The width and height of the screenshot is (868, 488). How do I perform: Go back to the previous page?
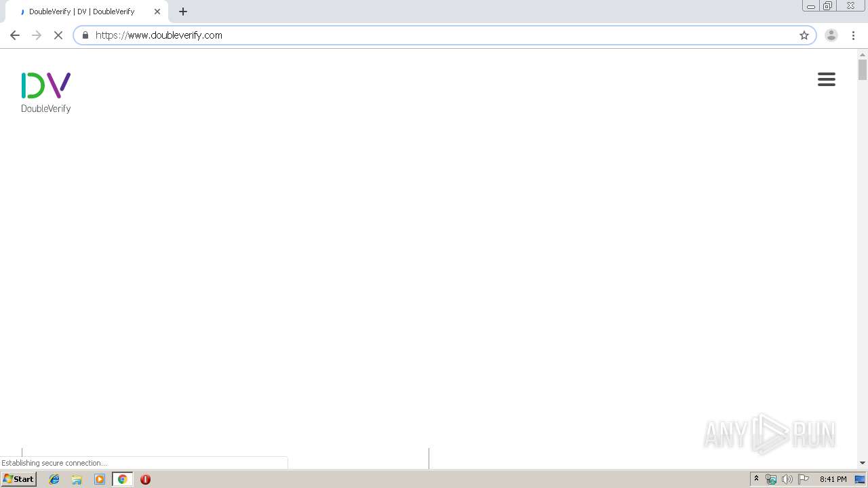[x=15, y=35]
